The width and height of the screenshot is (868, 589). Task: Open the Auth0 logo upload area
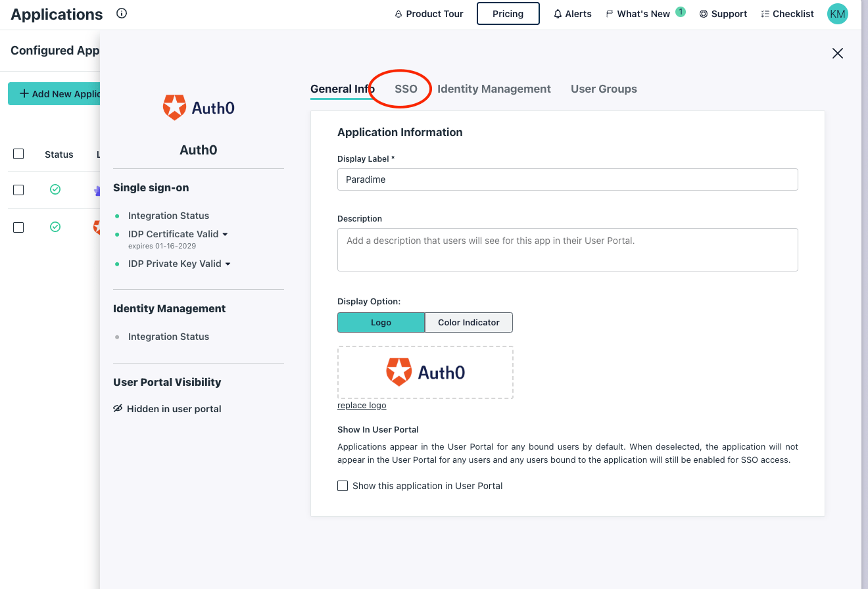[425, 373]
